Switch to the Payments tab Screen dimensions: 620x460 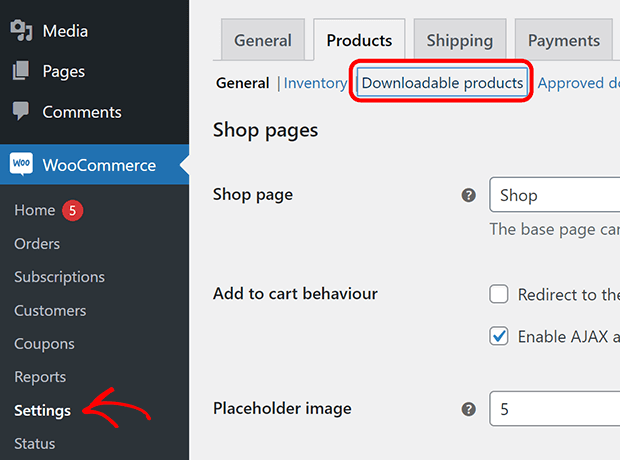click(x=564, y=40)
